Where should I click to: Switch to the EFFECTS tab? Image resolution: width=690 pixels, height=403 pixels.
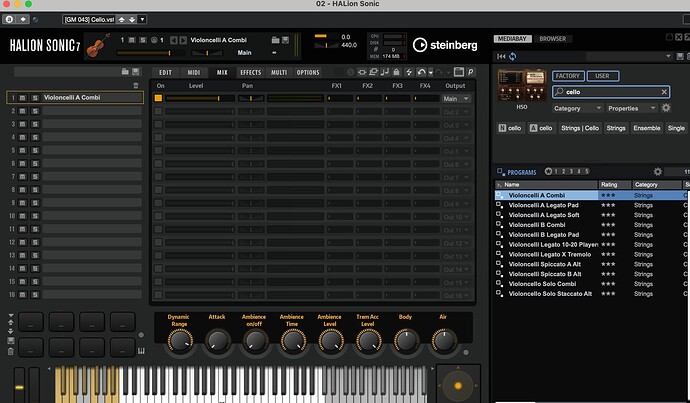pos(251,73)
